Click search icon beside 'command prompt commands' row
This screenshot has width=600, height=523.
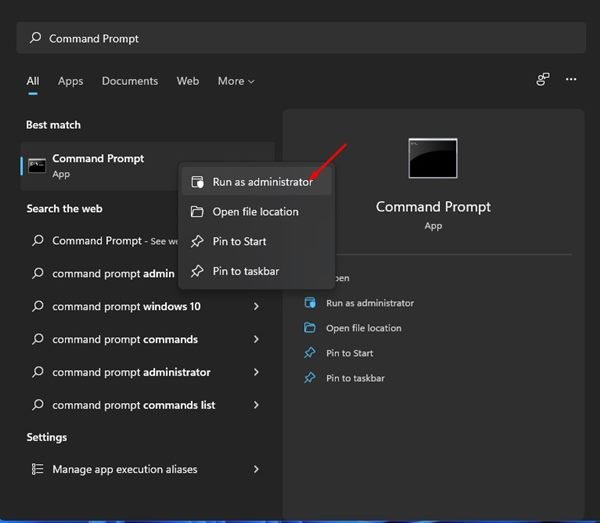pos(38,339)
